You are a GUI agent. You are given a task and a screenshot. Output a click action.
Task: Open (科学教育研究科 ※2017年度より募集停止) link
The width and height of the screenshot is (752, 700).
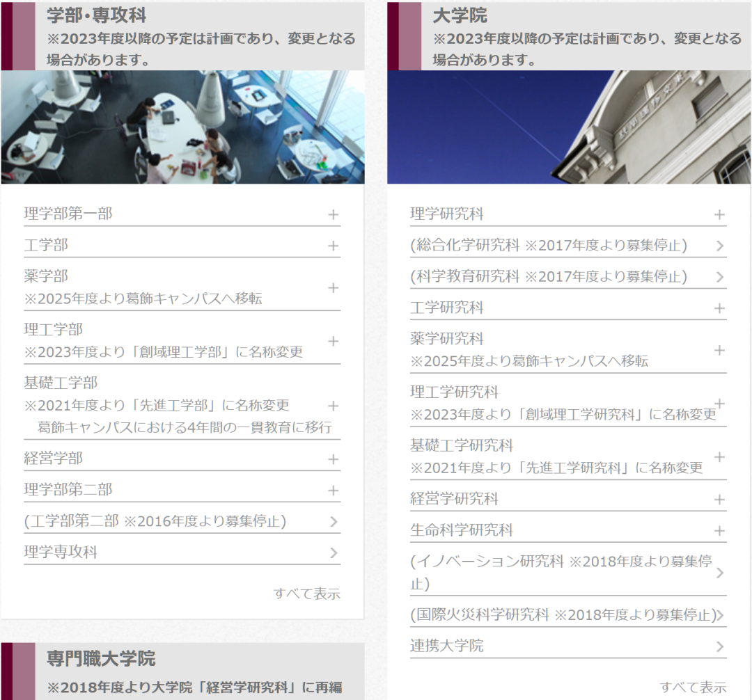point(549,276)
